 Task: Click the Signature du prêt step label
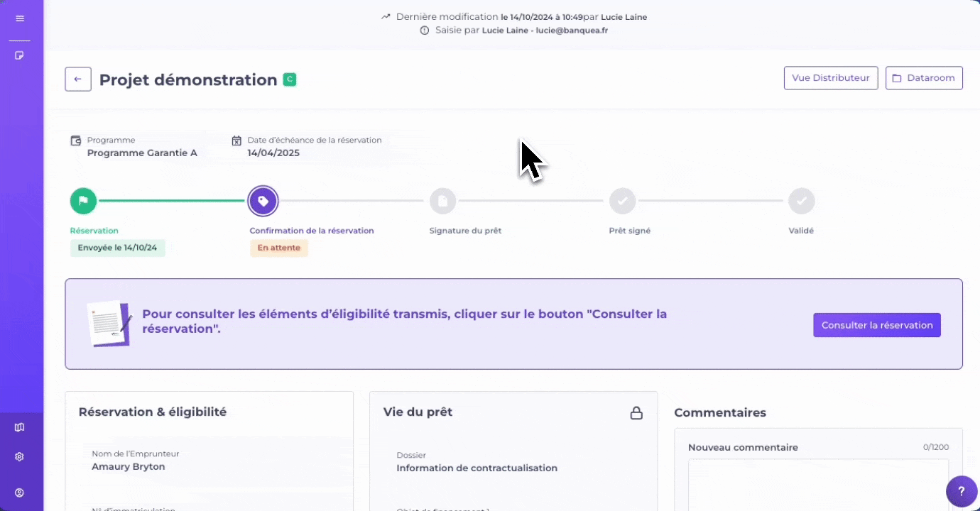466,231
